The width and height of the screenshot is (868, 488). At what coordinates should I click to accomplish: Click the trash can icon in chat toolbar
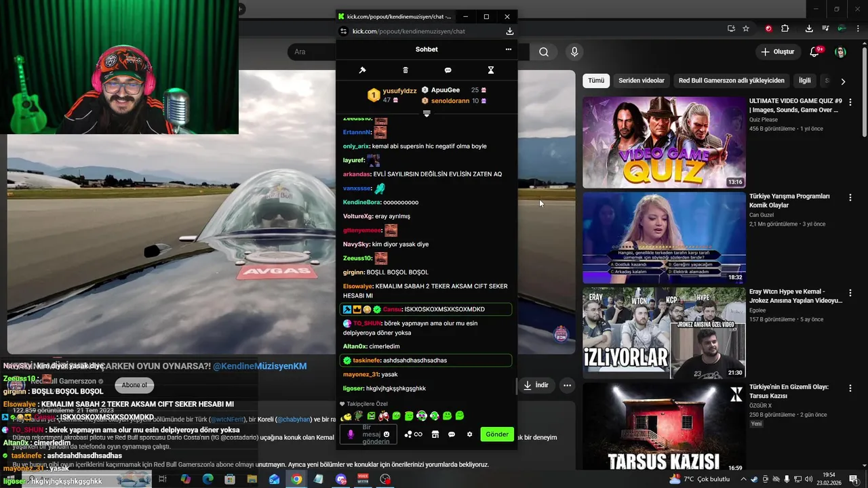point(406,70)
